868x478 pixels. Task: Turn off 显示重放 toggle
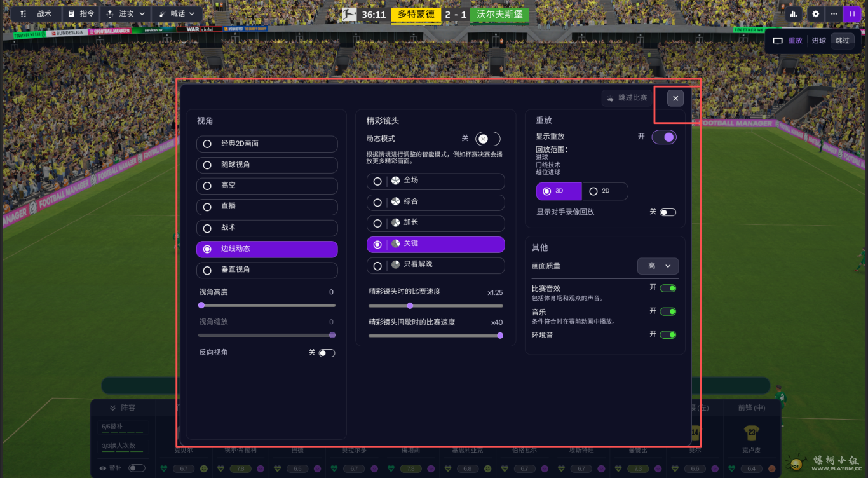click(664, 137)
